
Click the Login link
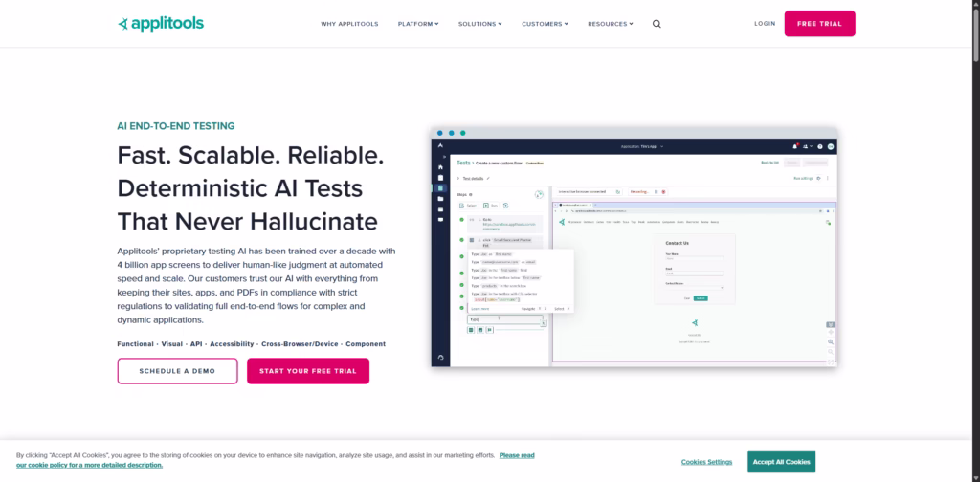coord(765,24)
